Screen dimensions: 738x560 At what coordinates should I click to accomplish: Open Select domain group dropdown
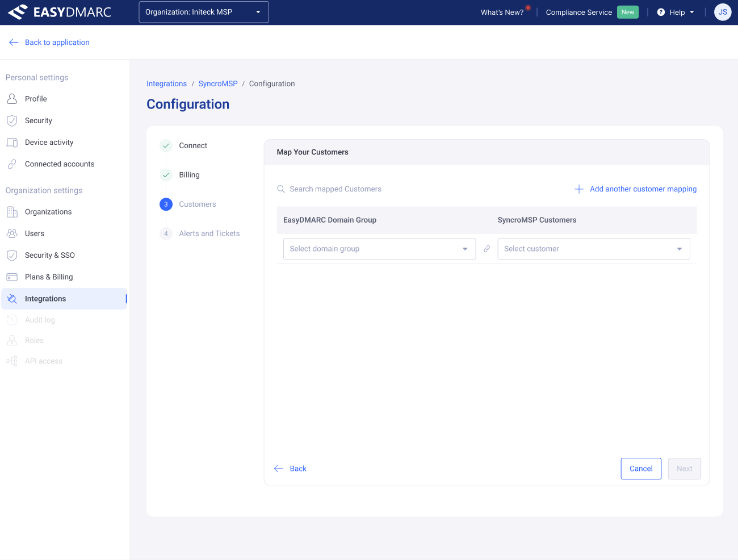[x=379, y=249]
